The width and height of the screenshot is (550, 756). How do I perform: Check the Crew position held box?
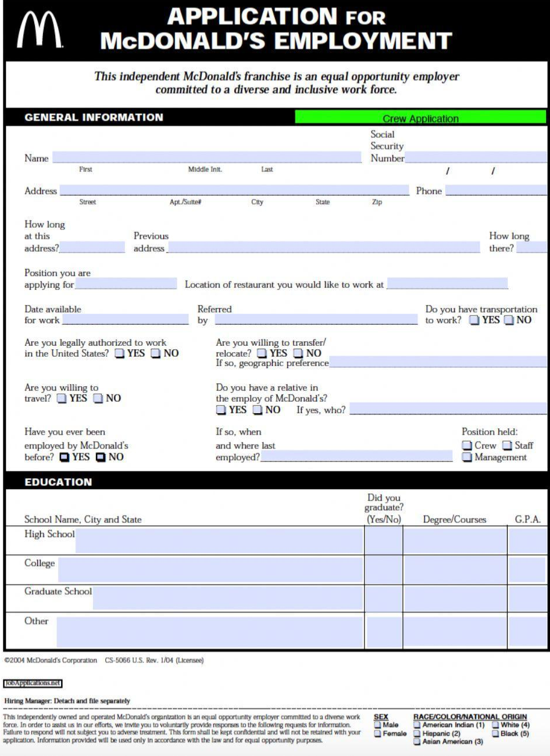pos(467,446)
